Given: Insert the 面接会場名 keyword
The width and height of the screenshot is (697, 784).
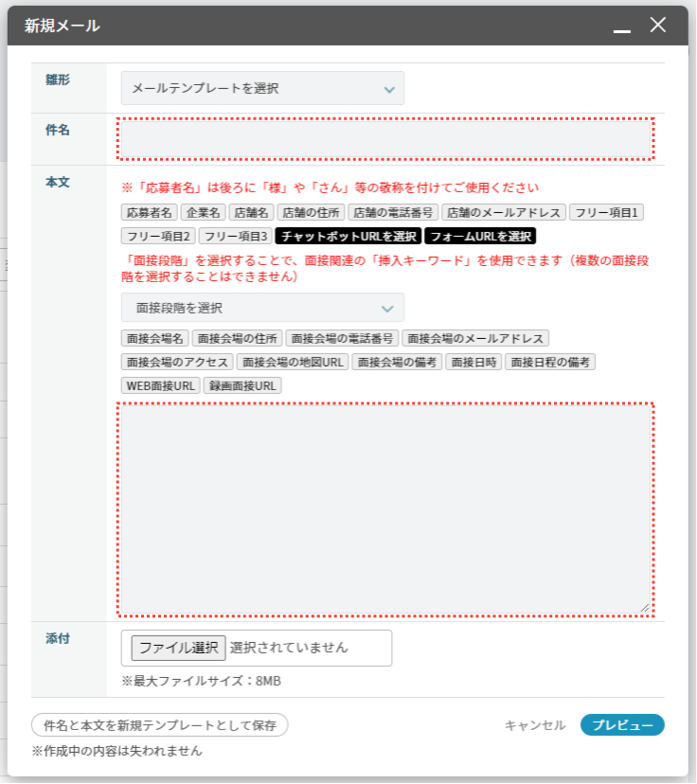Looking at the screenshot, I should click(155, 338).
